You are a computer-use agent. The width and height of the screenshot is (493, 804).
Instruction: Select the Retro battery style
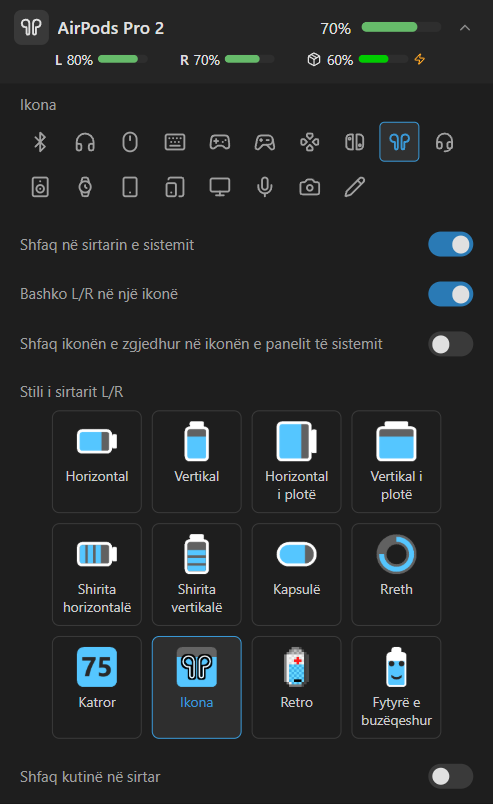297,687
